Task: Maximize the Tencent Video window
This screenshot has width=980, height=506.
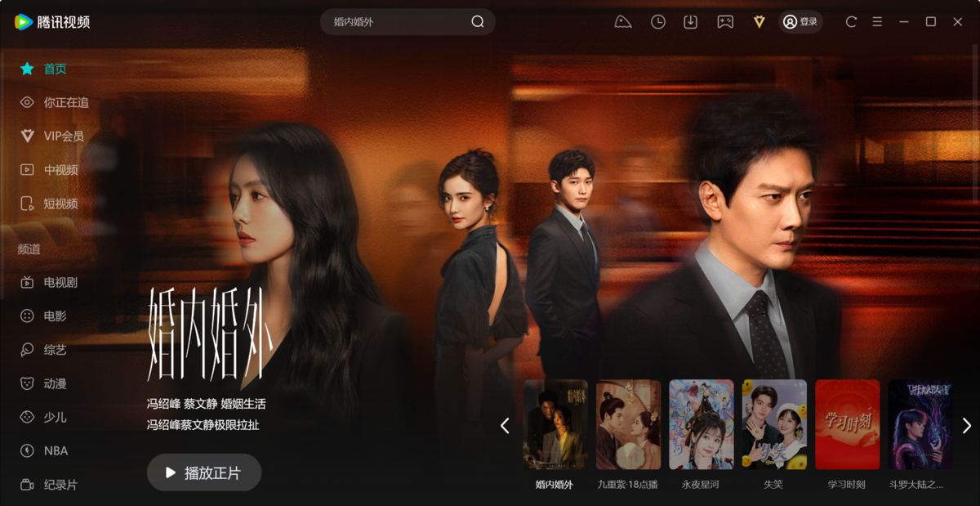Action: (x=931, y=22)
